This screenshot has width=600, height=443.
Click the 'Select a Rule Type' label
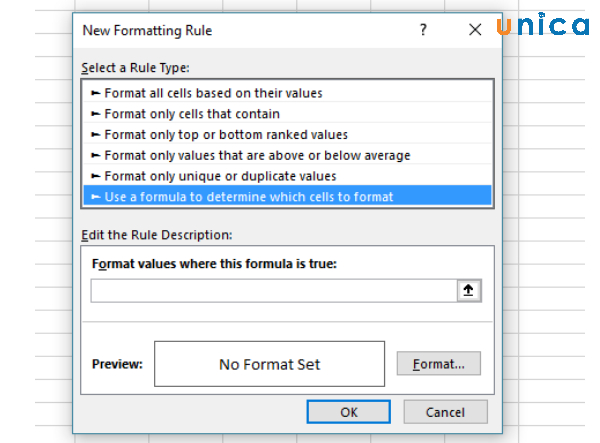tap(135, 67)
